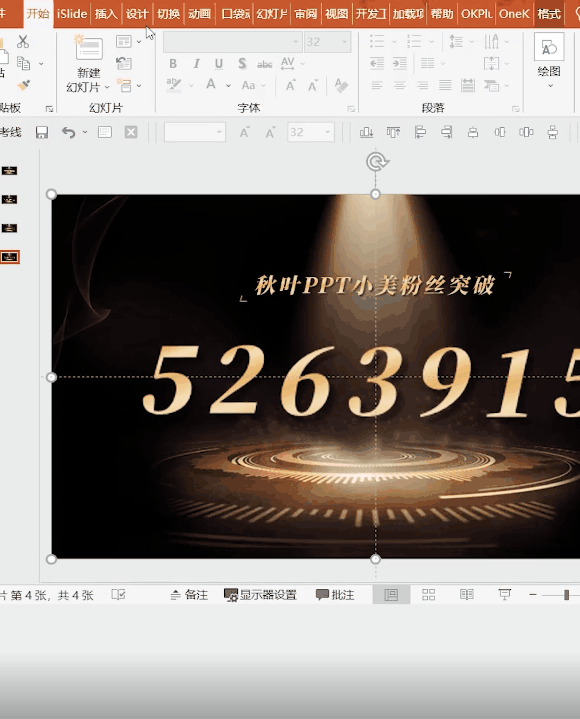Click the gray X box icon beside undo
The height and width of the screenshot is (719, 580).
click(131, 133)
